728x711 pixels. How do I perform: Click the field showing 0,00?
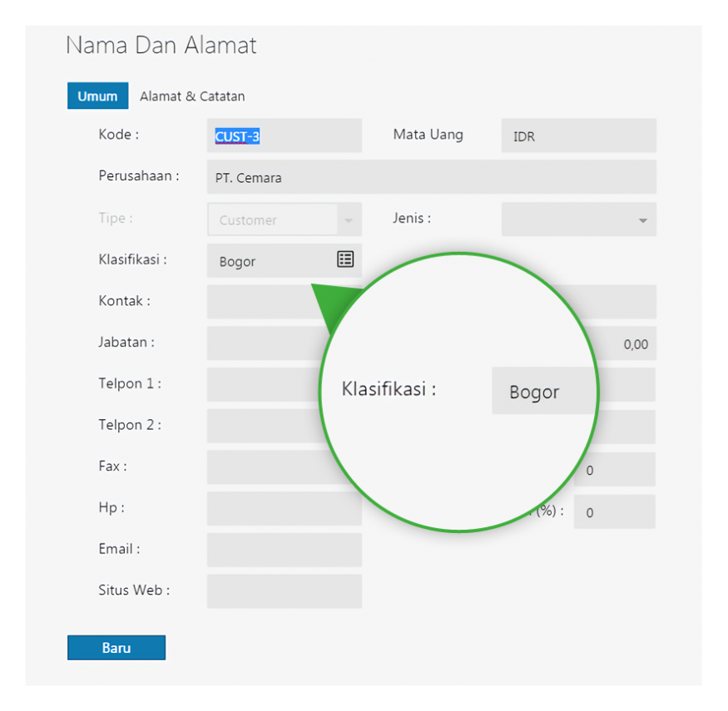[626, 343]
